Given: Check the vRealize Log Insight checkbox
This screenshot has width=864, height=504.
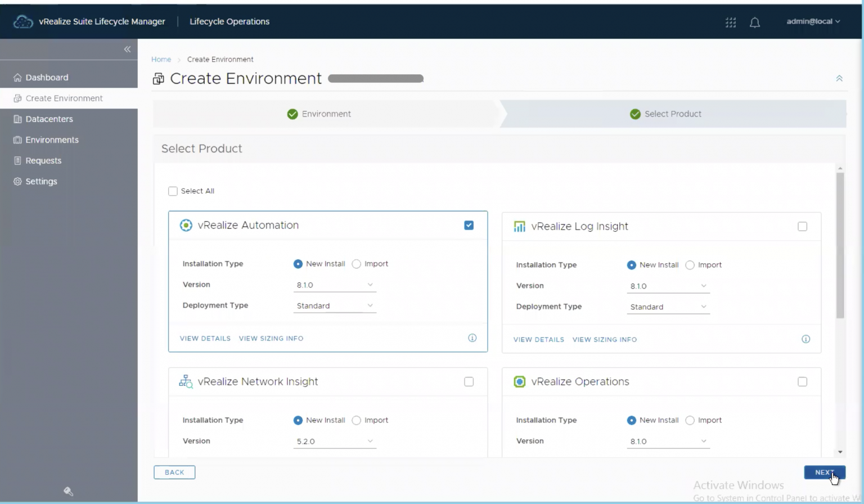Looking at the screenshot, I should [803, 227].
